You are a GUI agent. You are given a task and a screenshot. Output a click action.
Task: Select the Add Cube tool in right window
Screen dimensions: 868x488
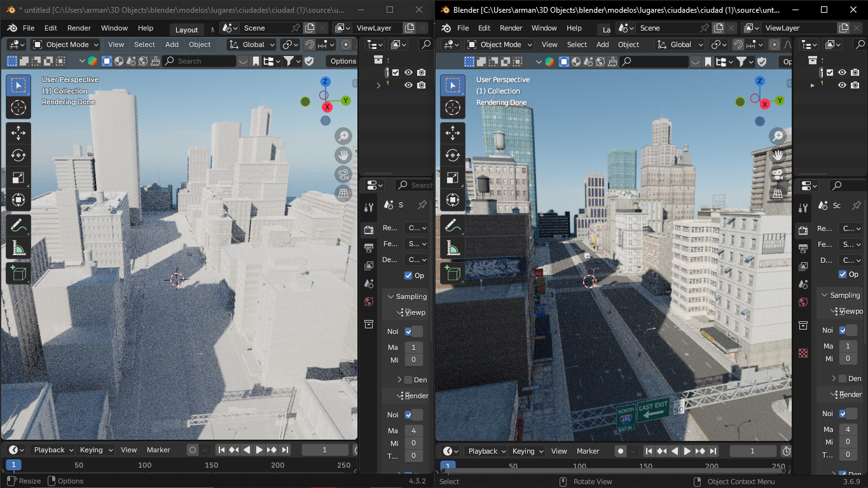(453, 274)
